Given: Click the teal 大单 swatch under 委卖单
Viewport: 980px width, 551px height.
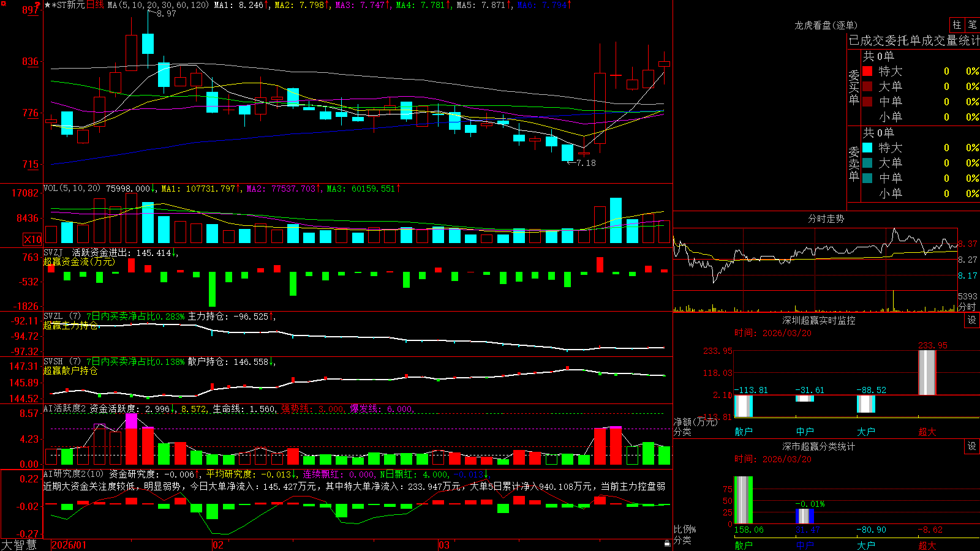Looking at the screenshot, I should tap(867, 163).
